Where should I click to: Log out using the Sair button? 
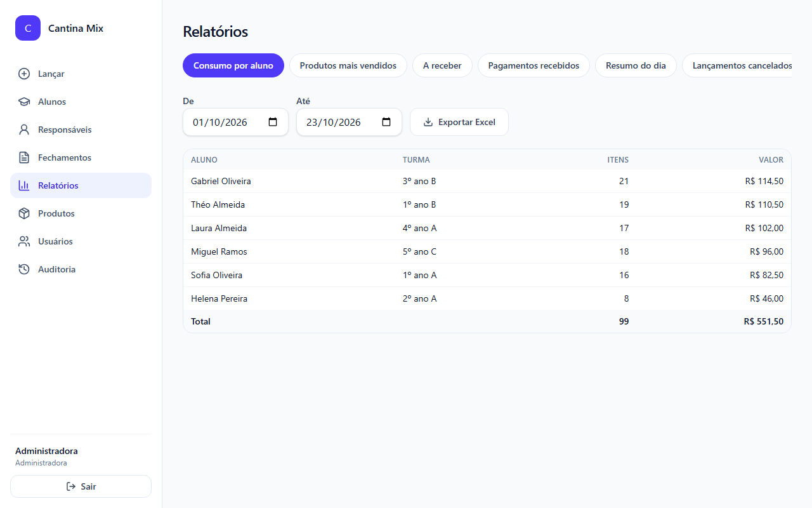(x=81, y=486)
